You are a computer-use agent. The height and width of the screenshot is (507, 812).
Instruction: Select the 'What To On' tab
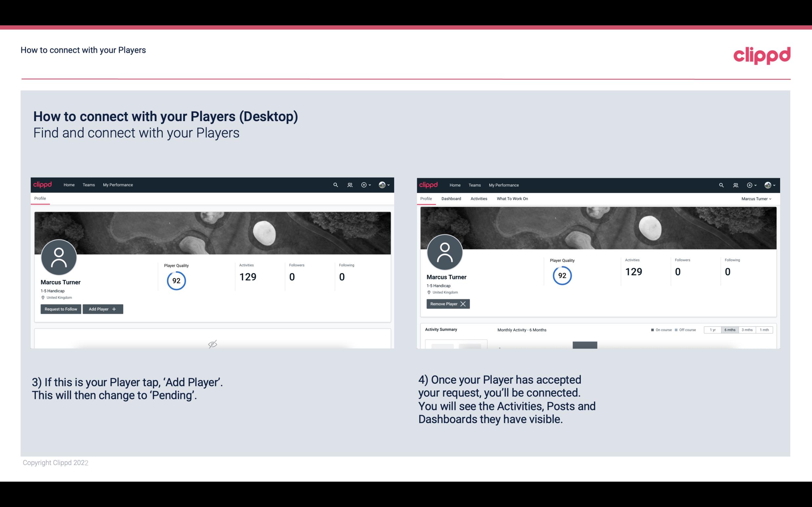(512, 199)
